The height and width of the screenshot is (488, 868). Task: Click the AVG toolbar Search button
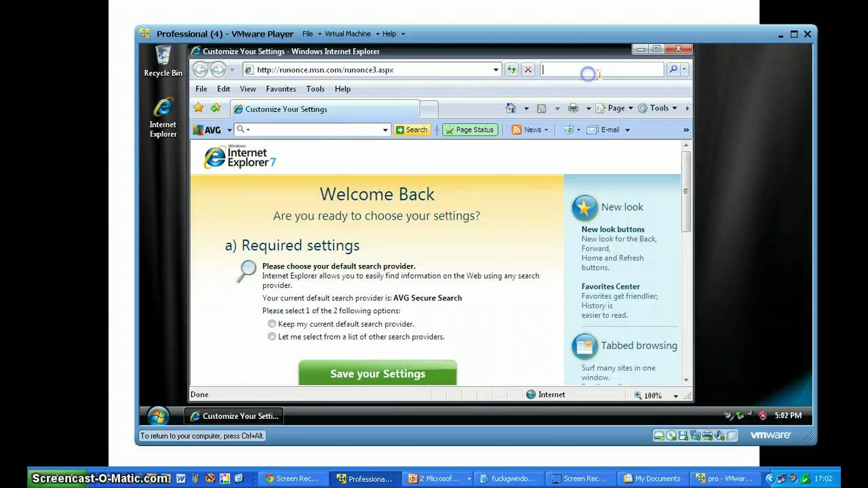coord(412,130)
